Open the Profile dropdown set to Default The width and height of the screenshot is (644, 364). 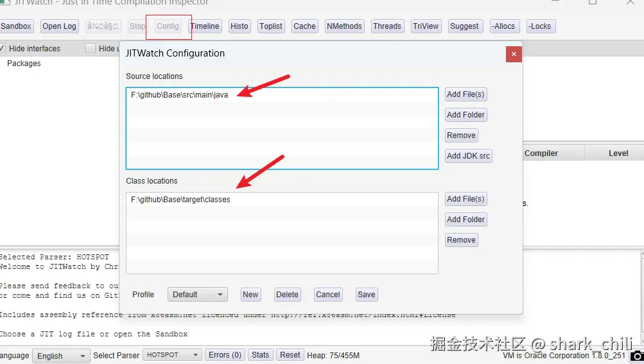tap(198, 295)
